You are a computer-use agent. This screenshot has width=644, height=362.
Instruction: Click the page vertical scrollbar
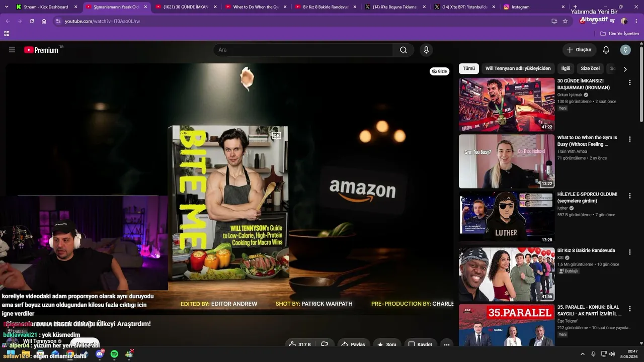click(x=641, y=83)
